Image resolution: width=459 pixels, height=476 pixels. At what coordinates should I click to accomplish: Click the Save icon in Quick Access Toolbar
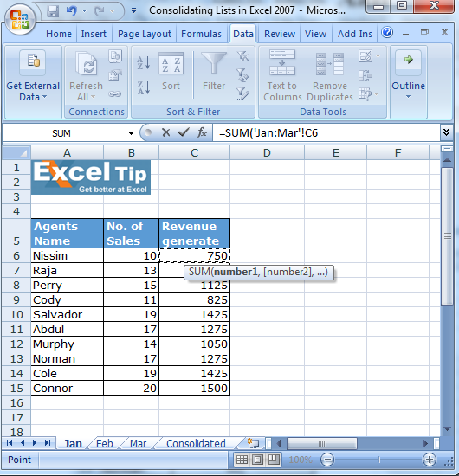coord(53,11)
